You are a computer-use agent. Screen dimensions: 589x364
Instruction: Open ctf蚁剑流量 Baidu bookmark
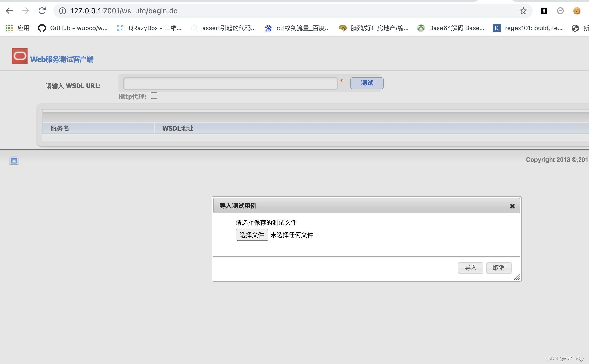point(297,28)
